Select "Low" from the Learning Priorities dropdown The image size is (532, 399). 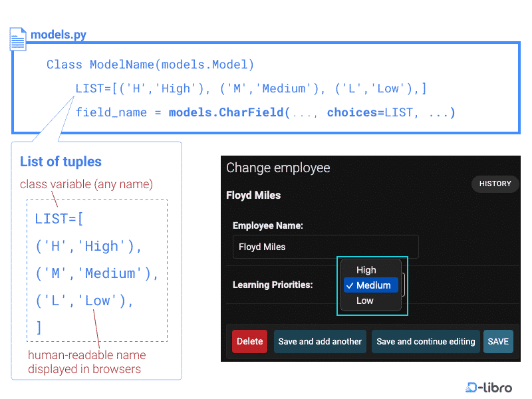point(364,300)
